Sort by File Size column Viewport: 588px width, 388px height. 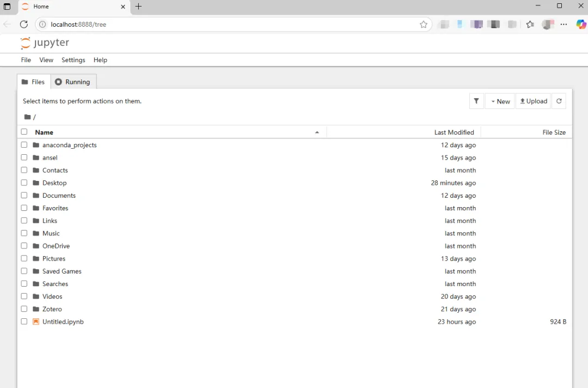point(554,132)
